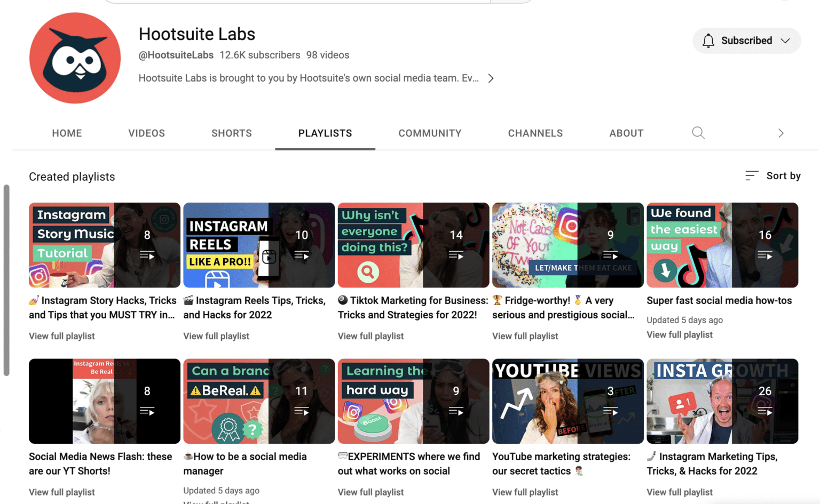
Task: View full playlist for TikTok Marketing for Business
Action: tap(370, 336)
